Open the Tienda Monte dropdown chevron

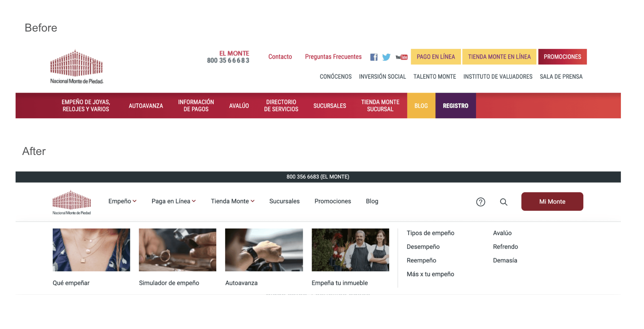pos(253,201)
